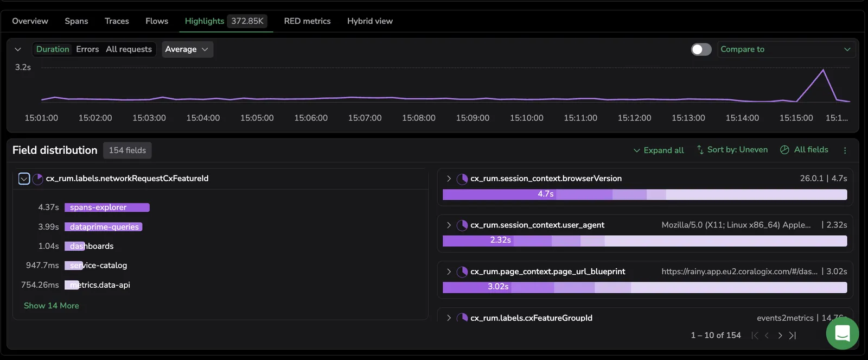This screenshot has height=360, width=868.
Task: Click the Show 14 More link
Action: coord(52,306)
